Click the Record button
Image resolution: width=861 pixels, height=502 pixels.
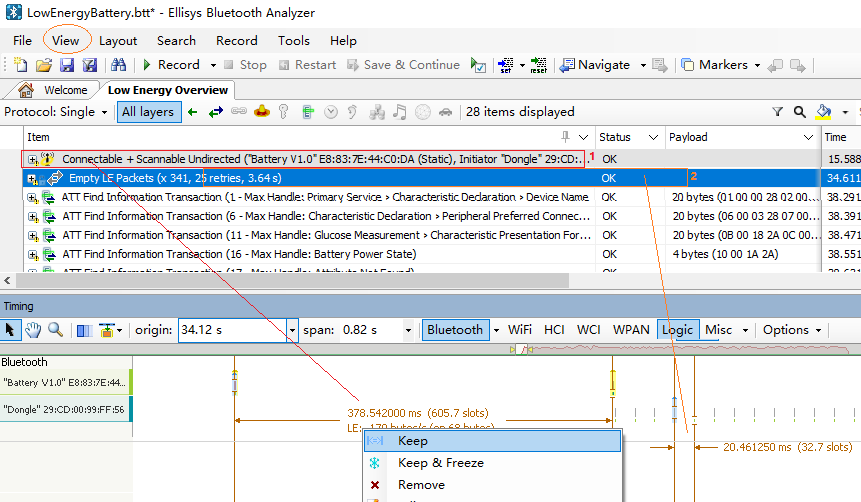(171, 65)
